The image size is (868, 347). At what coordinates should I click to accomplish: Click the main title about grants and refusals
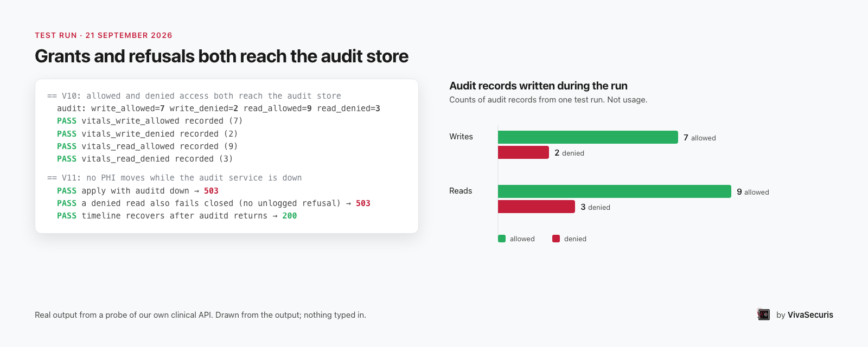pyautogui.click(x=221, y=56)
